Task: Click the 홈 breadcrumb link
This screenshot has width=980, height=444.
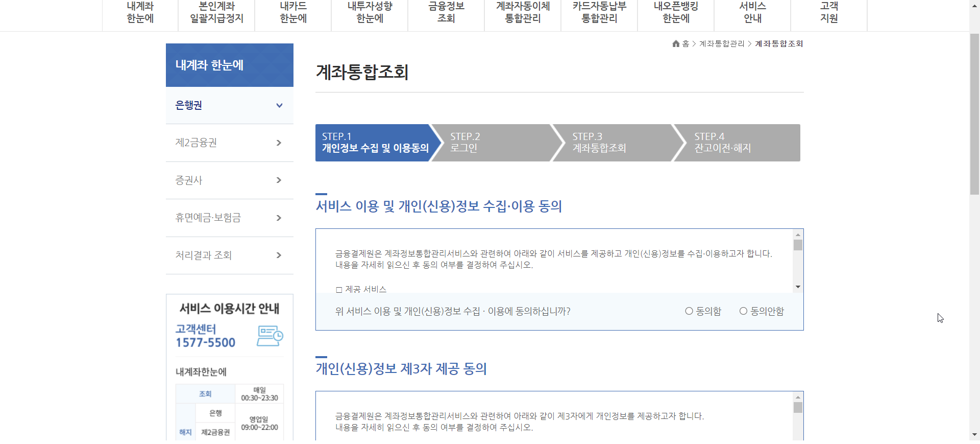Action: 685,44
